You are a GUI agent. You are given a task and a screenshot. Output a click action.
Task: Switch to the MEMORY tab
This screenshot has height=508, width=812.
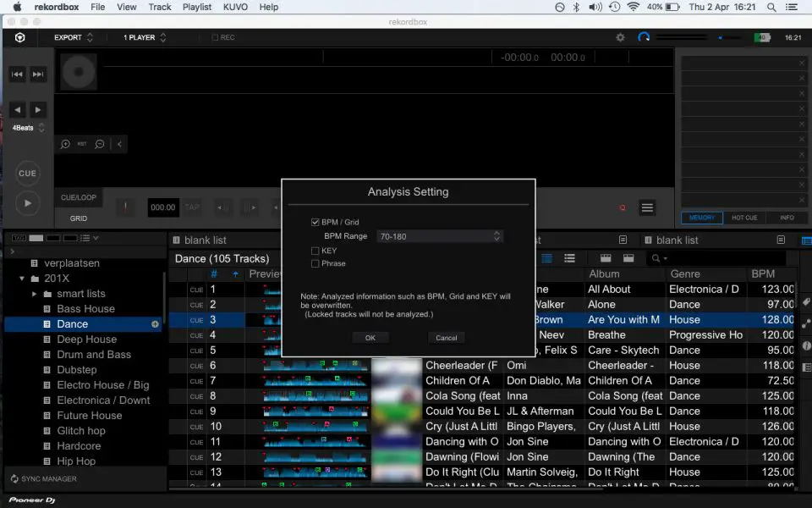pos(702,218)
